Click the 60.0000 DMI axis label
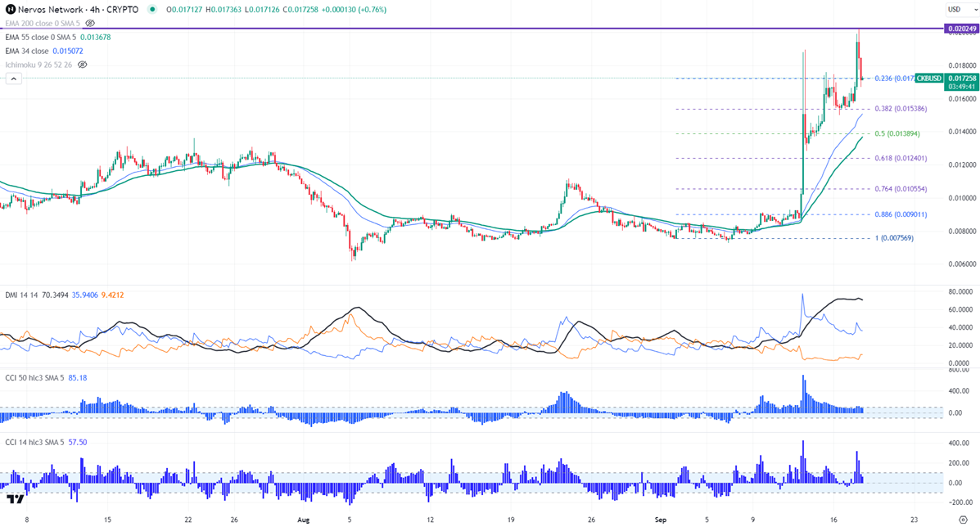This screenshot has height=527, width=980. [x=961, y=309]
